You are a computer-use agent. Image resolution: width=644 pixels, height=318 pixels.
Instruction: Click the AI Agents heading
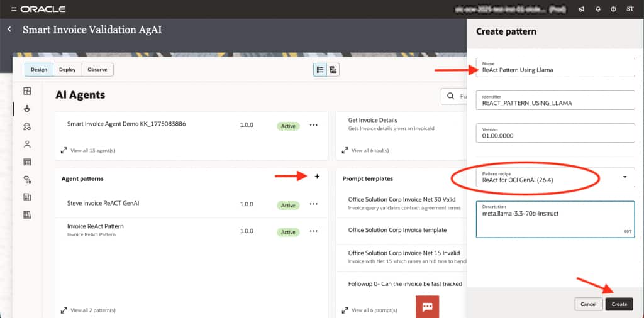[x=80, y=95]
